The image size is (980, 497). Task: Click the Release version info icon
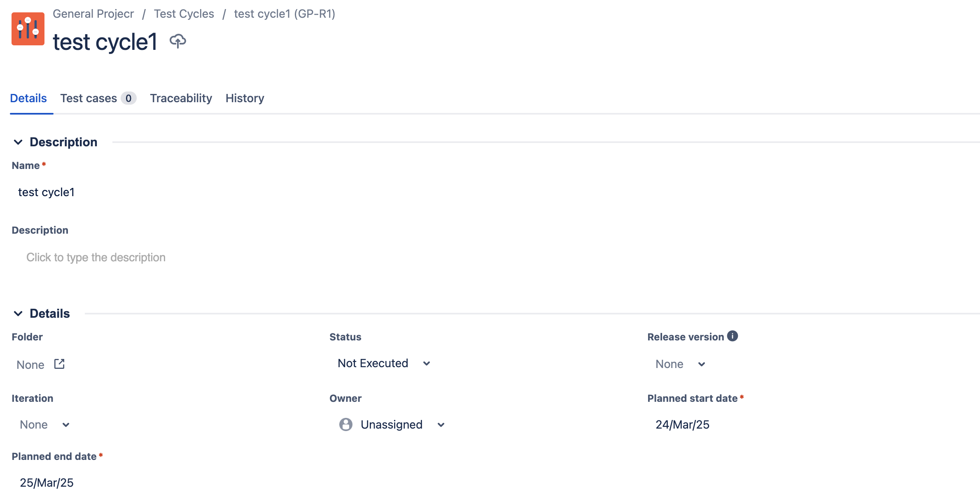(733, 336)
